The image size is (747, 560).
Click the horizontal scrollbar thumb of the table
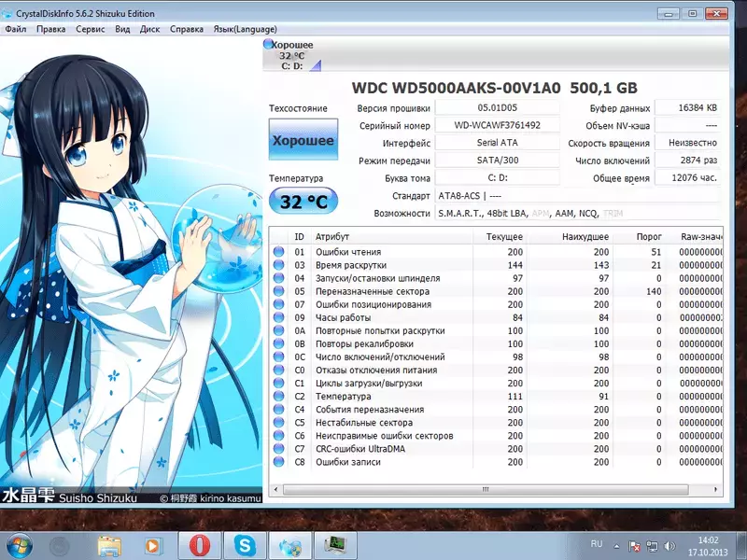point(486,489)
